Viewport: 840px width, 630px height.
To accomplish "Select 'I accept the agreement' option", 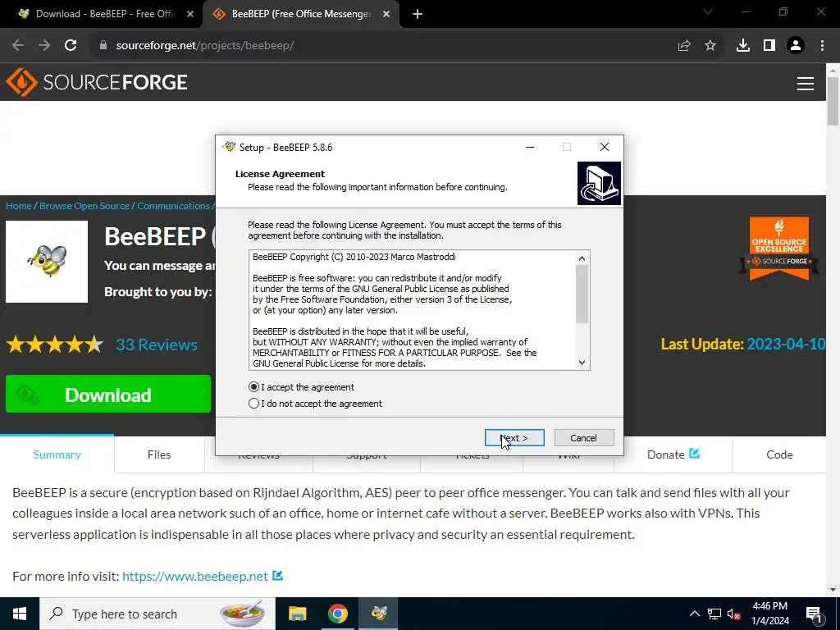I will pyautogui.click(x=302, y=387).
